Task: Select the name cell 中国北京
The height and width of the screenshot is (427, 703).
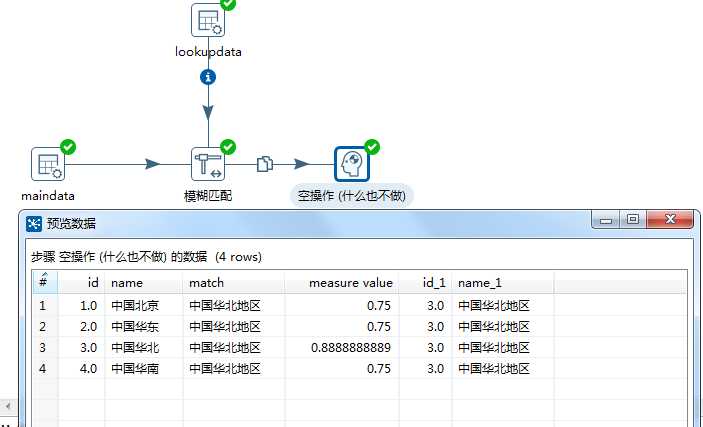Action: [x=143, y=305]
